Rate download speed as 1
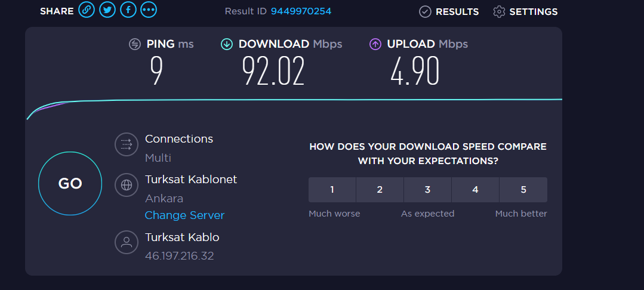 332,190
